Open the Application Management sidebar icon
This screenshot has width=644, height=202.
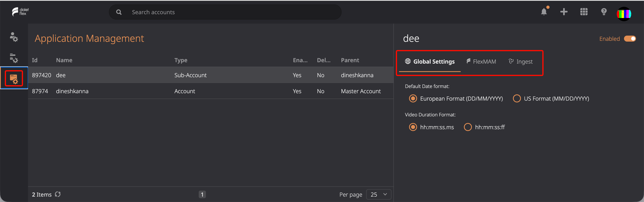click(14, 79)
